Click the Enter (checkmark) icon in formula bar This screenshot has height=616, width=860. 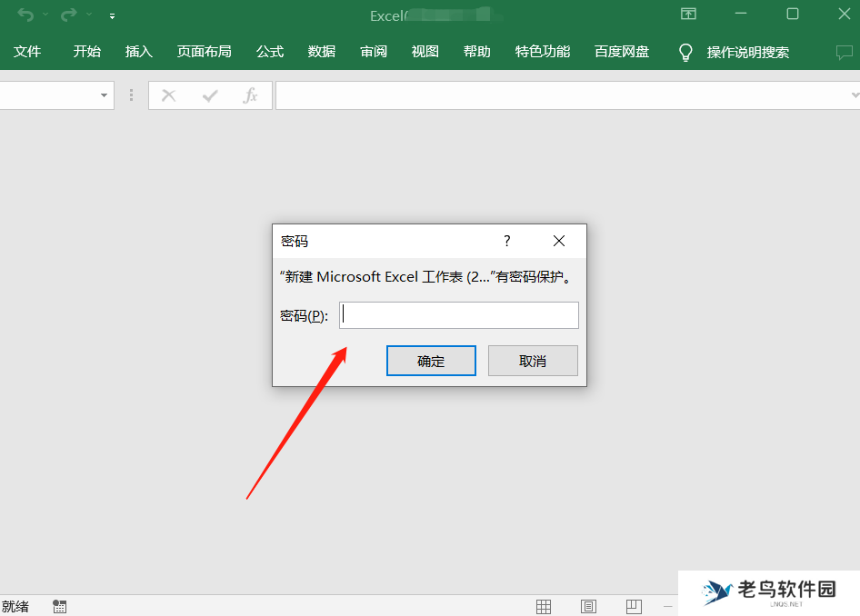click(209, 94)
